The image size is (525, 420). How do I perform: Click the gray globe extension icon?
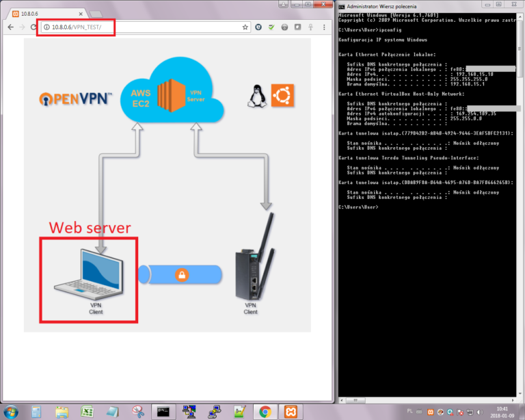[284, 27]
